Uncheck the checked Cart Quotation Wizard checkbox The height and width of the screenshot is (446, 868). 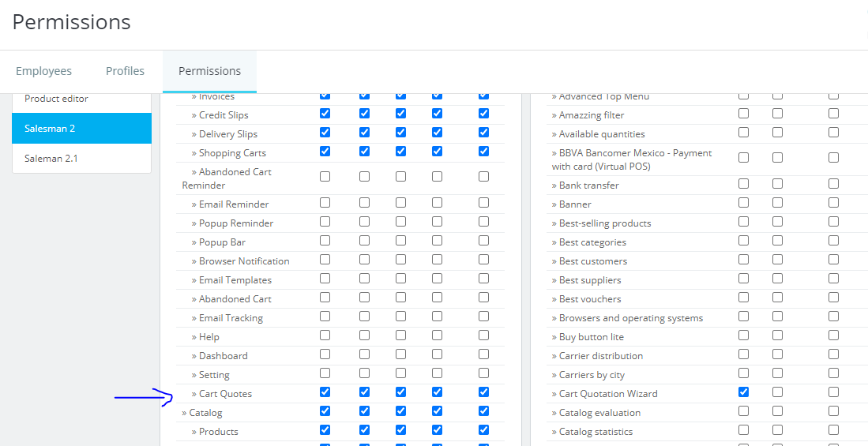coord(743,392)
